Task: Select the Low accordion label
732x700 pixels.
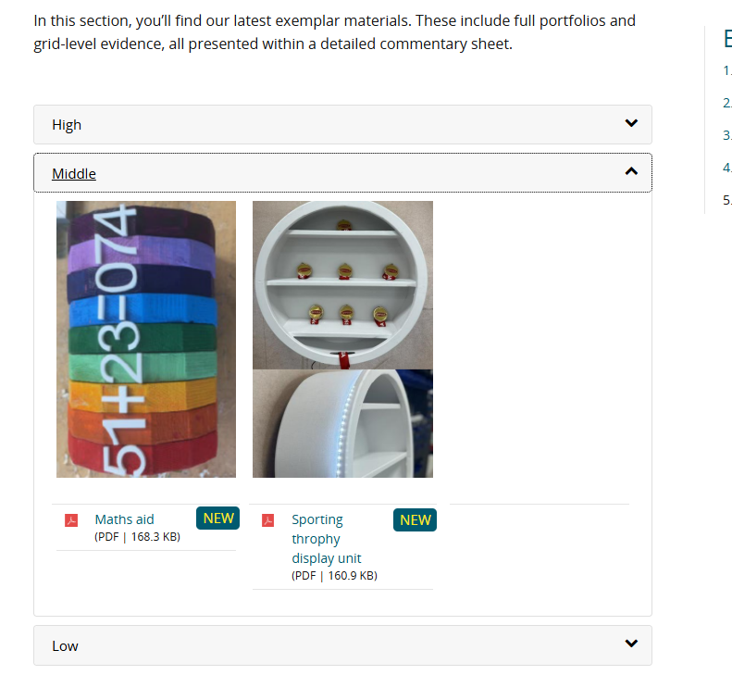Action: [x=65, y=645]
